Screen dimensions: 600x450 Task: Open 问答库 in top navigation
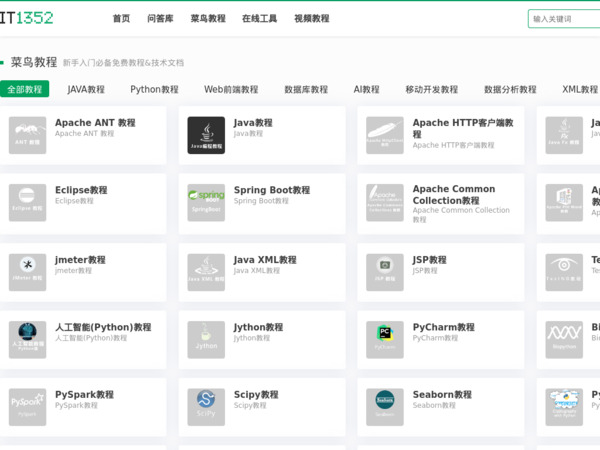pyautogui.click(x=160, y=18)
